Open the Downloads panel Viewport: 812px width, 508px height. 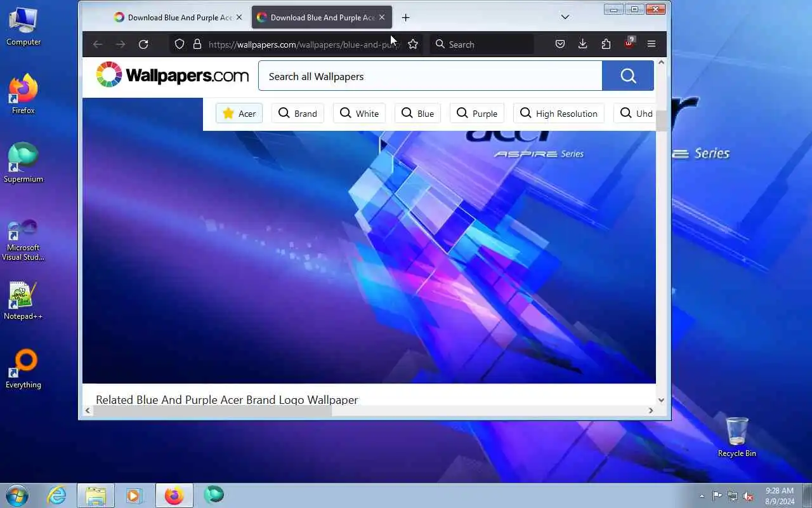(583, 44)
